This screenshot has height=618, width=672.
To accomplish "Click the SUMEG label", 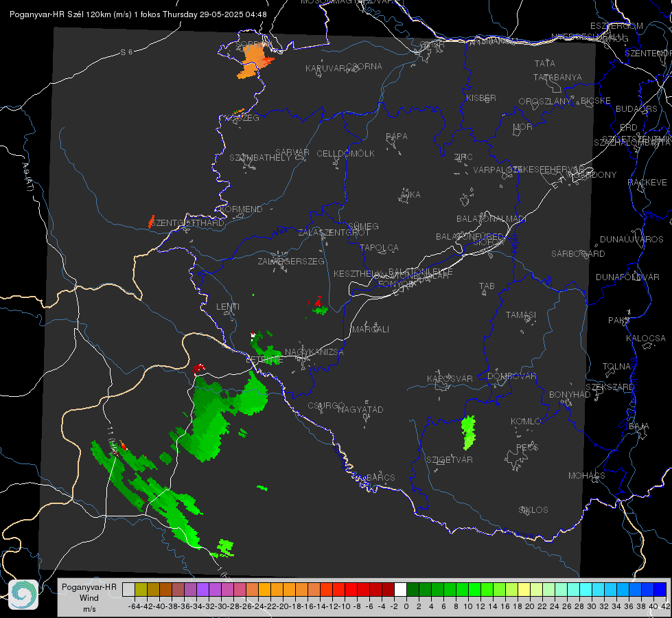I will 363,226.
